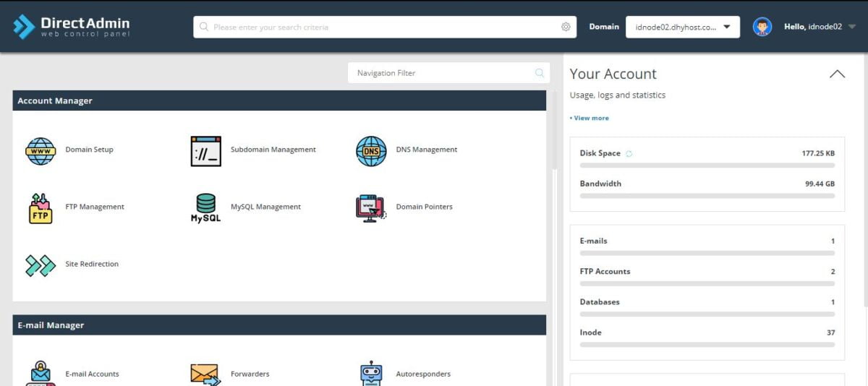The width and height of the screenshot is (868, 386).
Task: Click the E-mail Accounts label
Action: (92, 374)
